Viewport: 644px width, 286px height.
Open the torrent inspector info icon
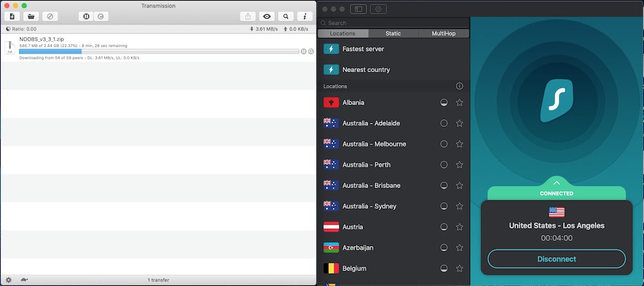click(x=304, y=16)
